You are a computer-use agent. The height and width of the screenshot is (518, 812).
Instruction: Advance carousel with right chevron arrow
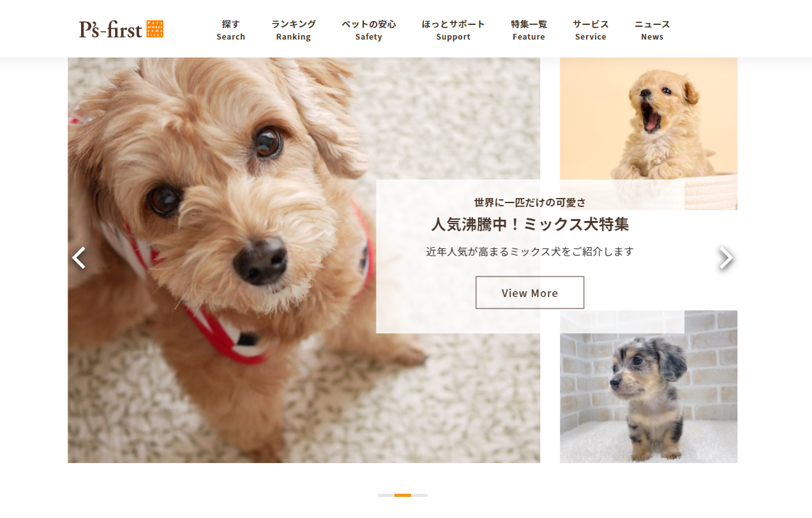726,258
